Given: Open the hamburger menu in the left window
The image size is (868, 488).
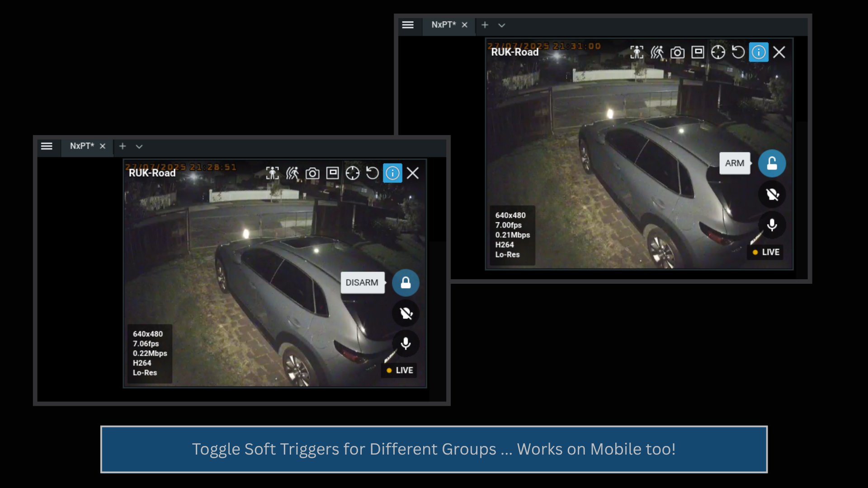Looking at the screenshot, I should [47, 146].
